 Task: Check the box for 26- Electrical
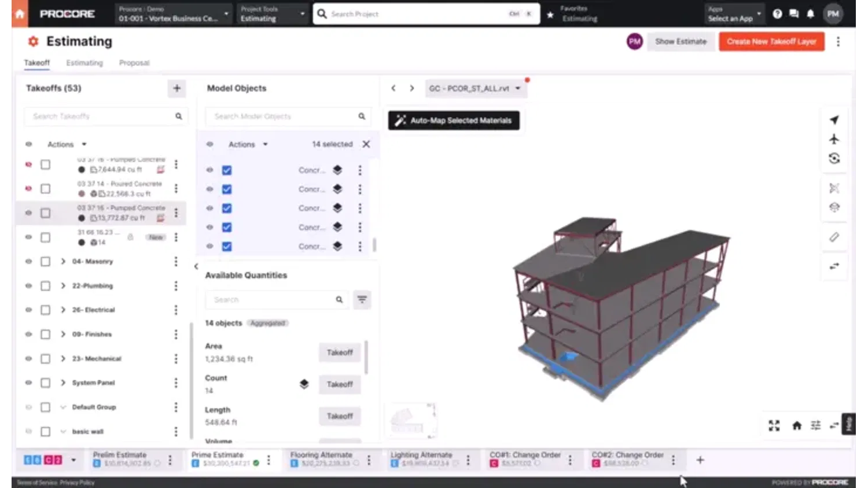(x=46, y=310)
